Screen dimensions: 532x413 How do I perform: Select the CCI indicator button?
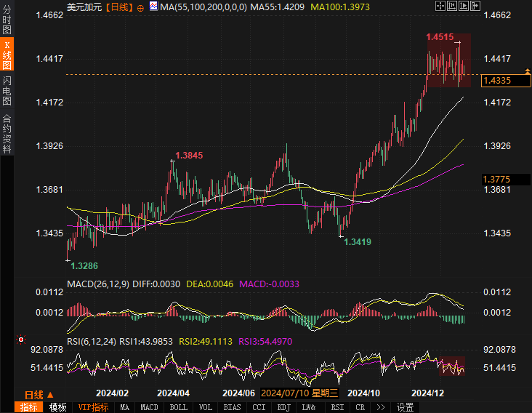[259, 407]
